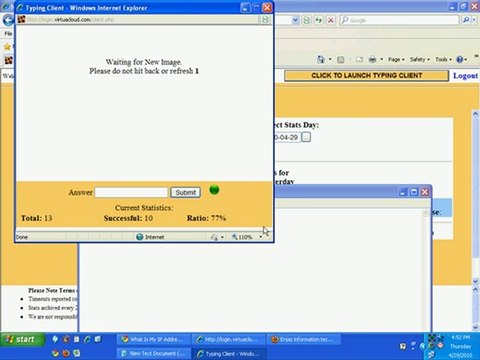Click the site favicon in Typing Client address bar
The image size is (480, 360).
pos(21,20)
